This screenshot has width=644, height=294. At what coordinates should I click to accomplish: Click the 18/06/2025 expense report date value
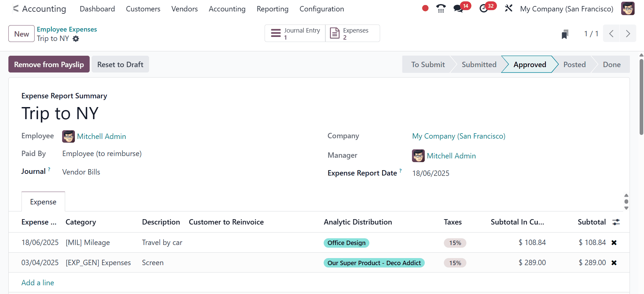click(x=431, y=173)
